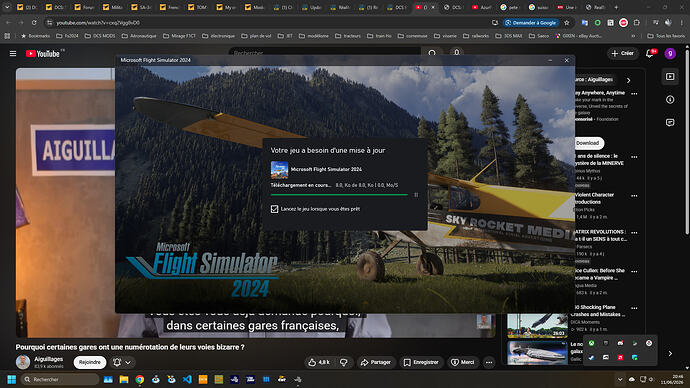Click the Aiguillages channel avatar

23,362
